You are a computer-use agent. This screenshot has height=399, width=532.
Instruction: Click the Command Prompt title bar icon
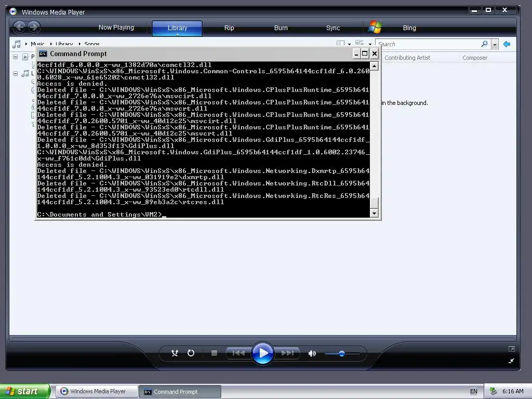[x=43, y=54]
